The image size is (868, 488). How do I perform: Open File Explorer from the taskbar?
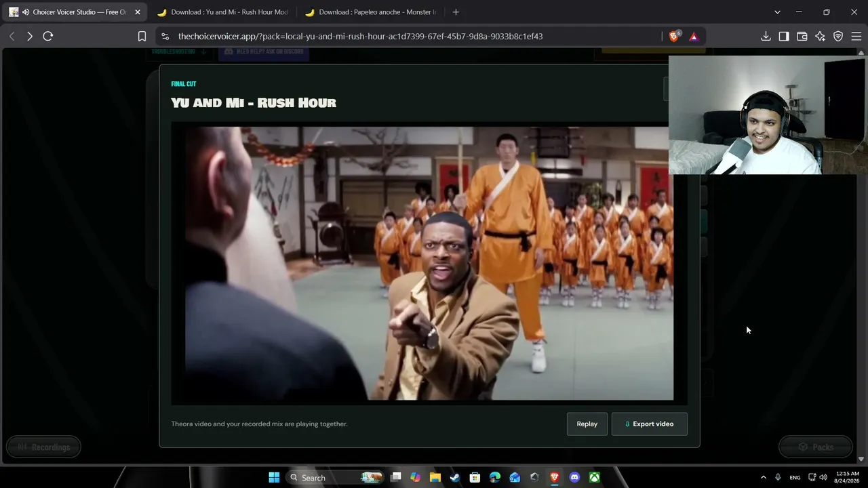[x=435, y=478]
